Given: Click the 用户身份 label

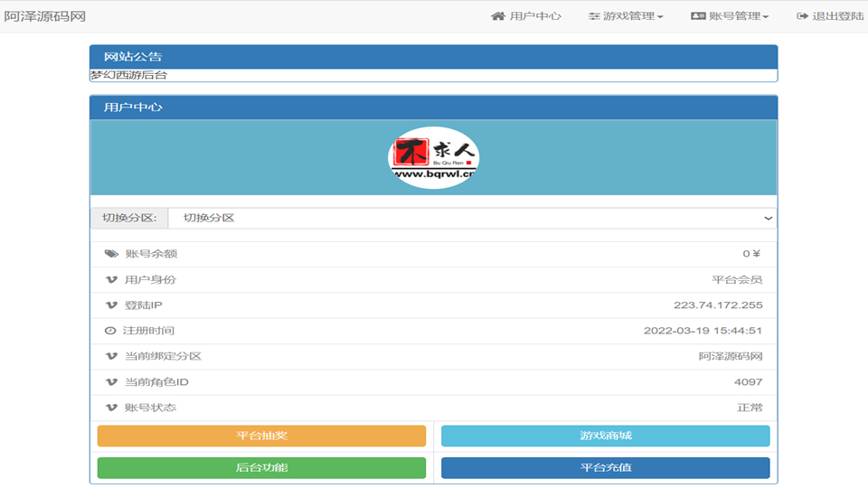Looking at the screenshot, I should click(150, 279).
